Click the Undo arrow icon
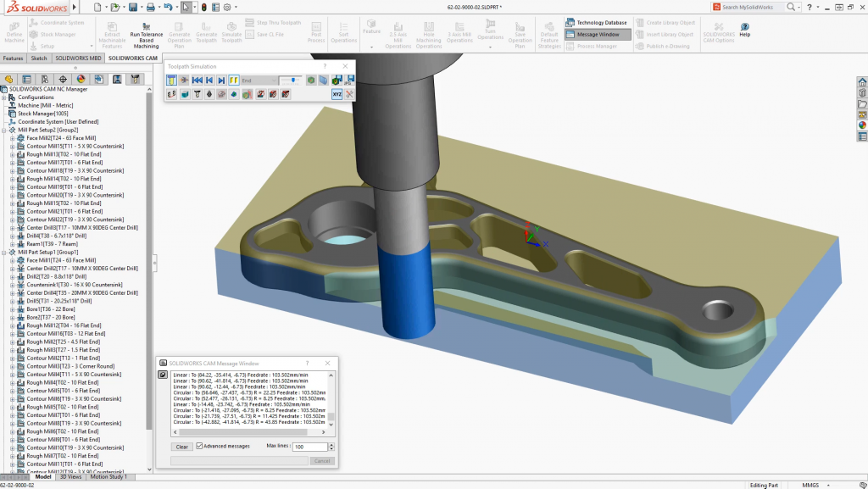Viewport: 868px width, 489px height. pos(168,7)
